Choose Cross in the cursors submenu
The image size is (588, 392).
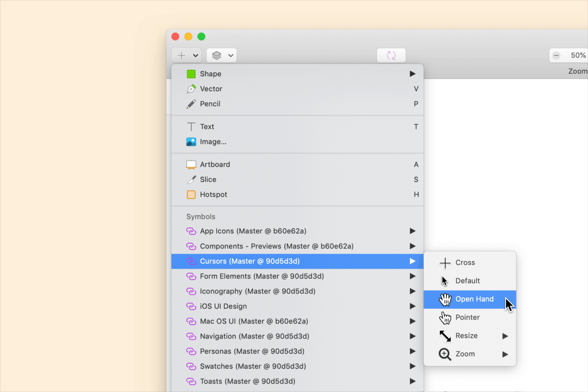pyautogui.click(x=470, y=263)
